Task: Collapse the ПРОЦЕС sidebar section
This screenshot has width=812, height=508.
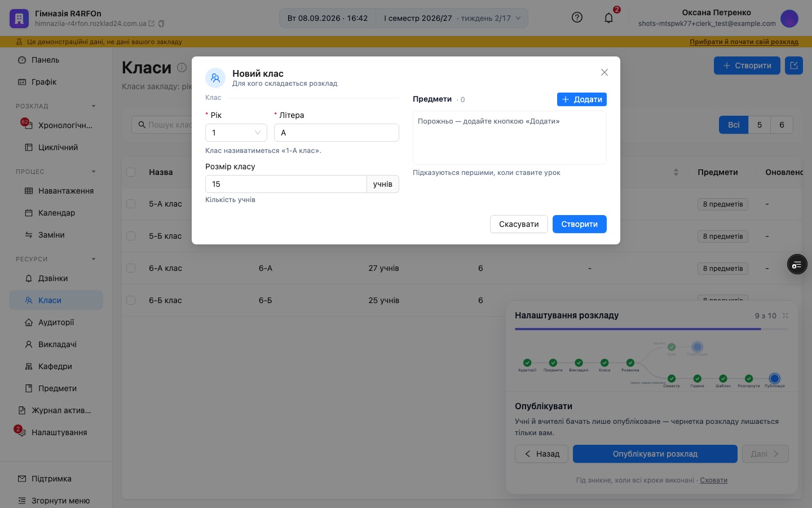Action: [94, 172]
